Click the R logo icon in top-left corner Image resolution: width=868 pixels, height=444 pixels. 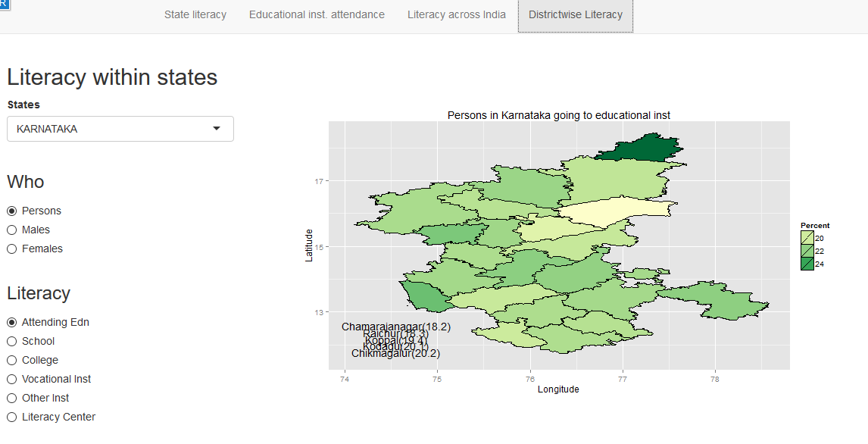click(4, 4)
